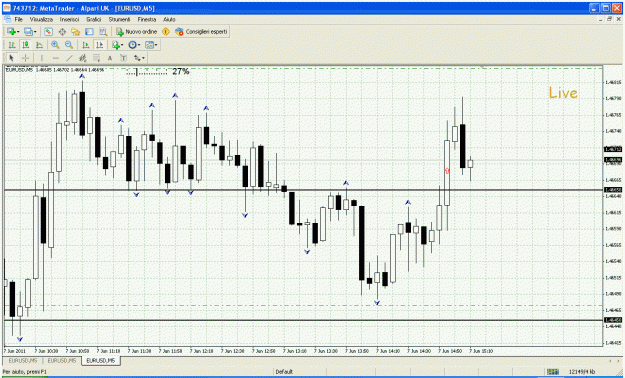Viewport: 625px width, 378px height.
Task: Click the Default profile in status bar
Action: pyautogui.click(x=284, y=372)
